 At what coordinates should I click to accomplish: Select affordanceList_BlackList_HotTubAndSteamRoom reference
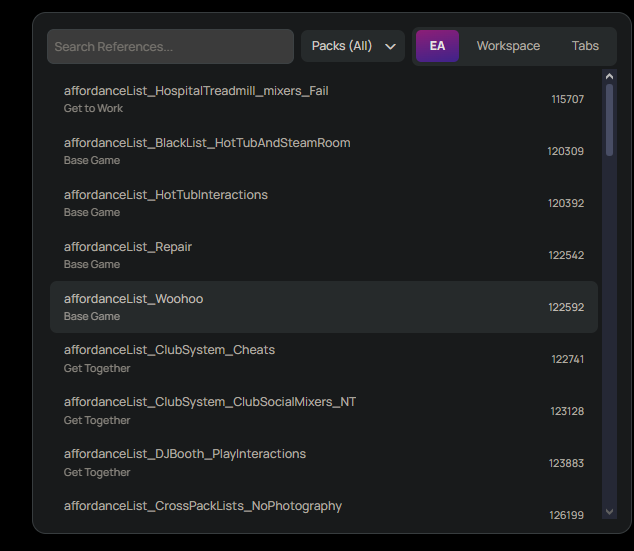[207, 143]
